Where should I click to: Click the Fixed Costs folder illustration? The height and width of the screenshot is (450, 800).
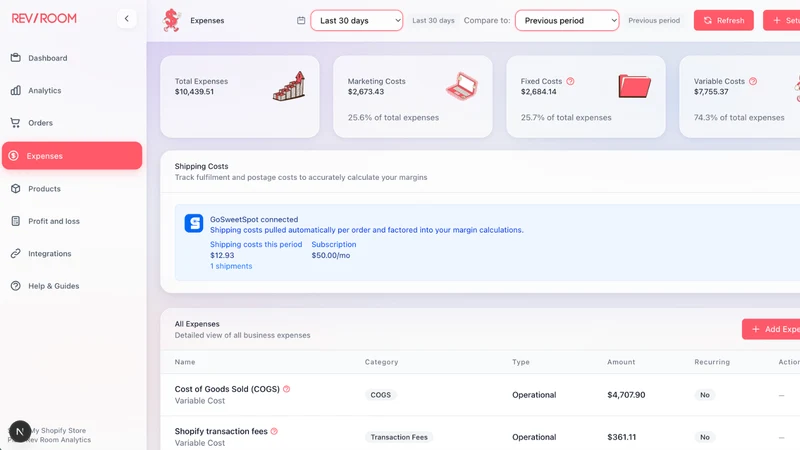coord(635,86)
